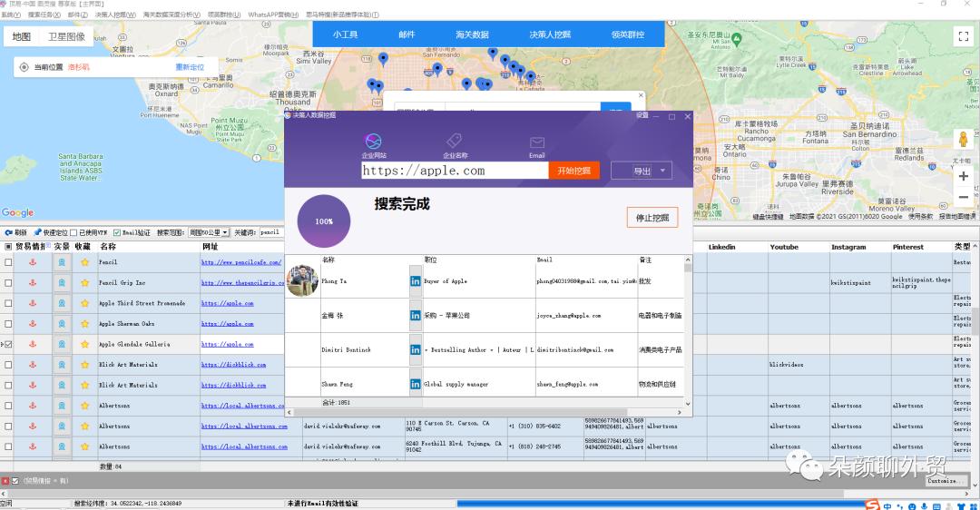
Task: Open Shawn Feng's LinkedIn icon
Action: point(415,385)
